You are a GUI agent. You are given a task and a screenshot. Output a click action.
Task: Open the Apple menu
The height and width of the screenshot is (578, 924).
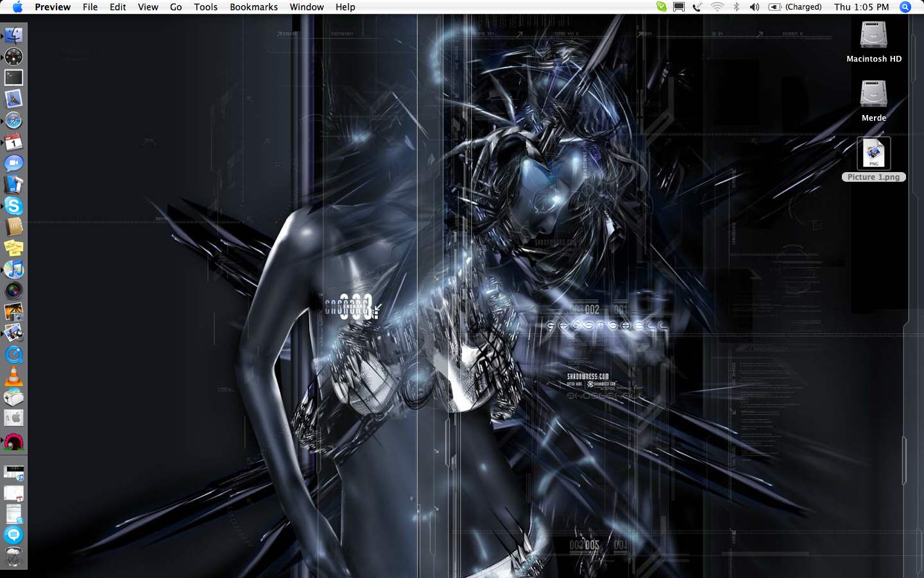point(17,7)
